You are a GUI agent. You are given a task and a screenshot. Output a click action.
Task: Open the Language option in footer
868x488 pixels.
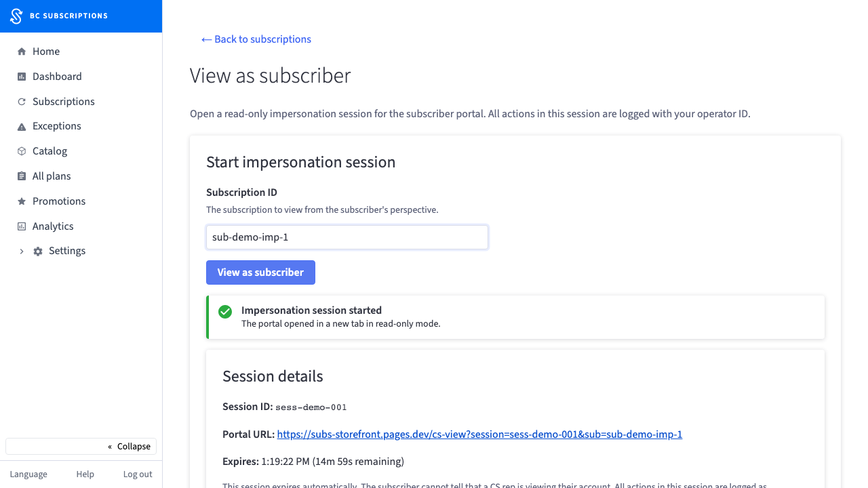point(28,474)
